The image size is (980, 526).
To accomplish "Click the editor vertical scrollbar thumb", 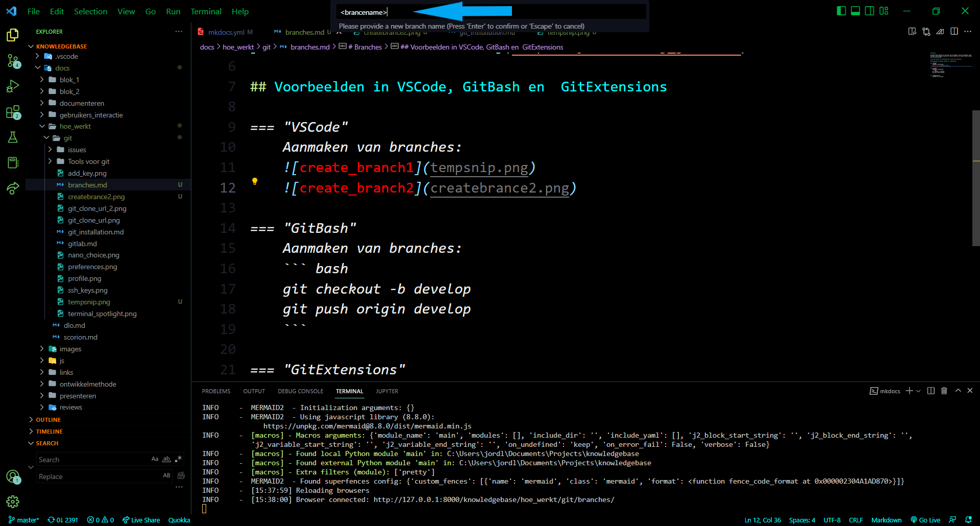I will click(x=976, y=178).
